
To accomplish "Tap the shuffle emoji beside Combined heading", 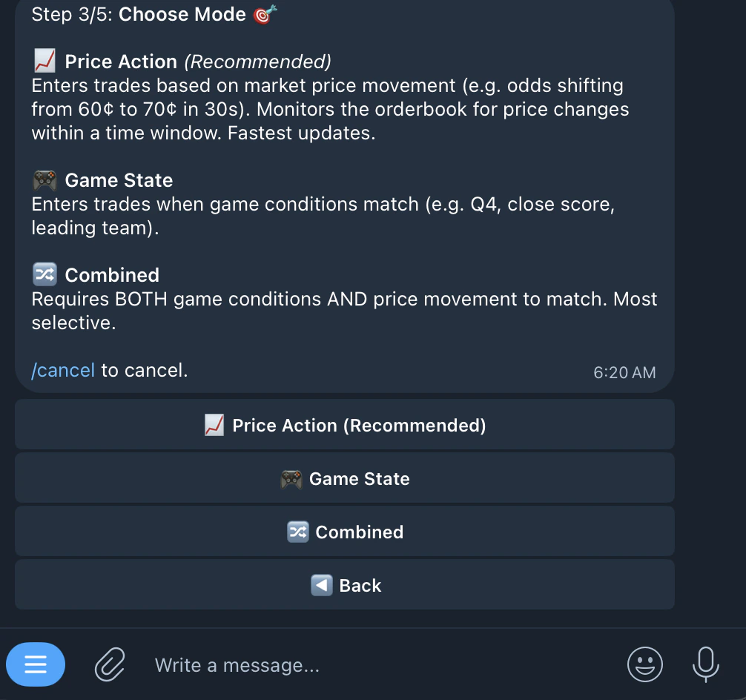I will (44, 274).
